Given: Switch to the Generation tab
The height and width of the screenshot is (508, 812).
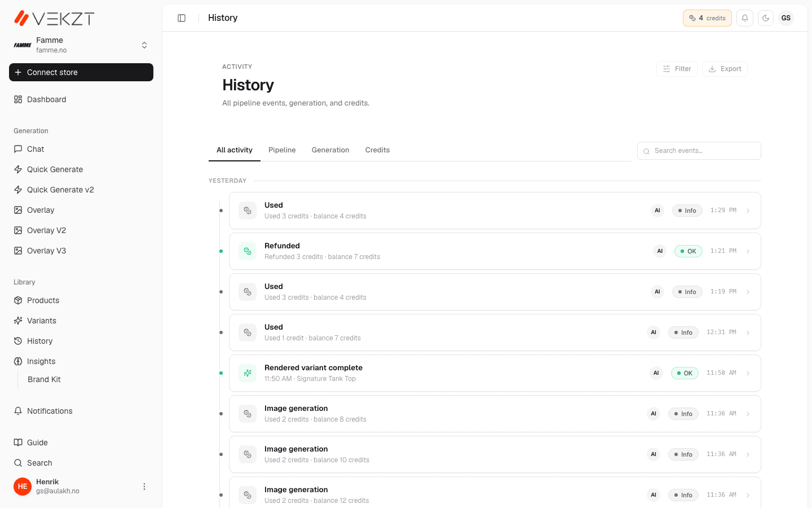Looking at the screenshot, I should (x=330, y=150).
